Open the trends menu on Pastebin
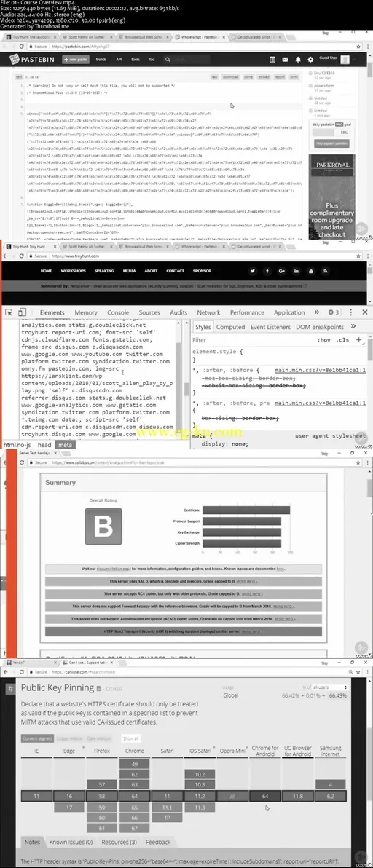373x868 pixels. 101,59
